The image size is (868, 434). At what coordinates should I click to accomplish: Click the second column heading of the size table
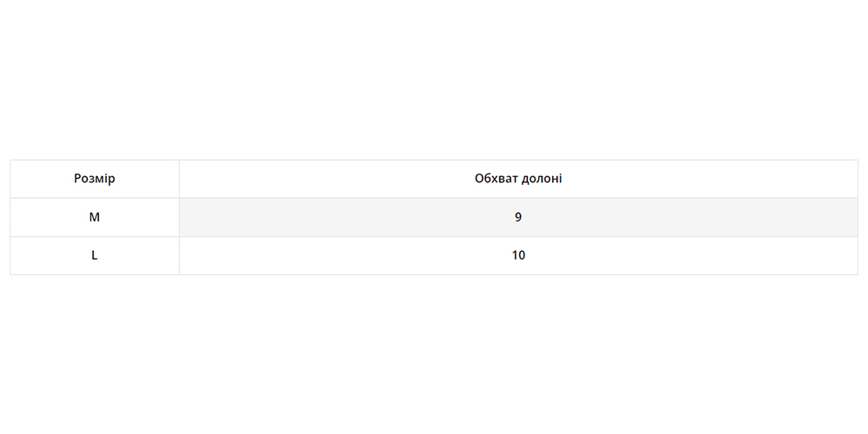(x=518, y=179)
